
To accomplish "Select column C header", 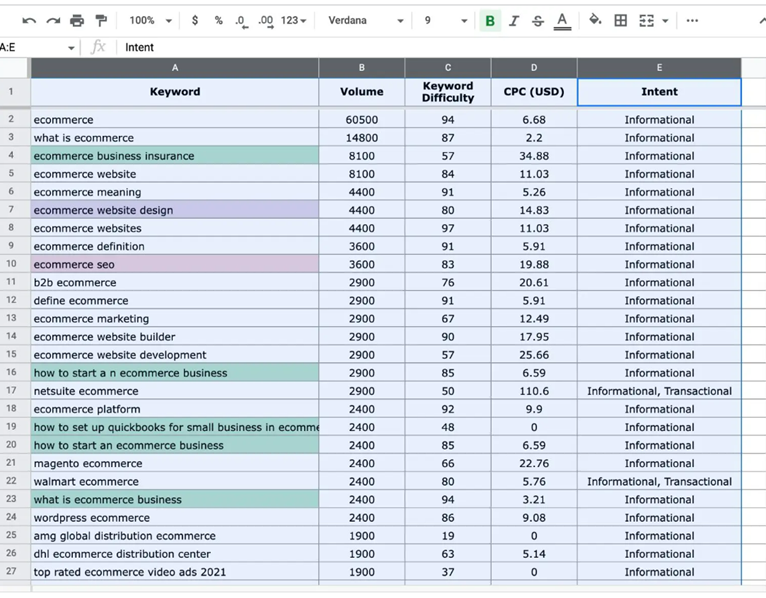I will (x=447, y=68).
